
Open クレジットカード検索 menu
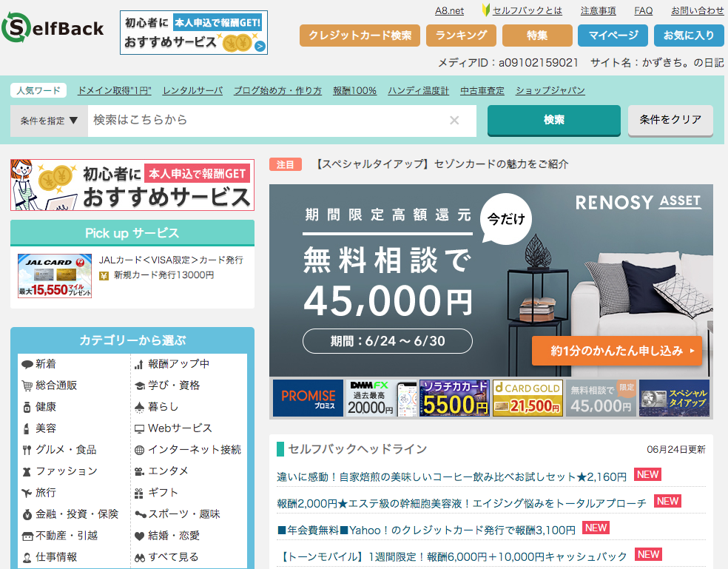pos(360,36)
